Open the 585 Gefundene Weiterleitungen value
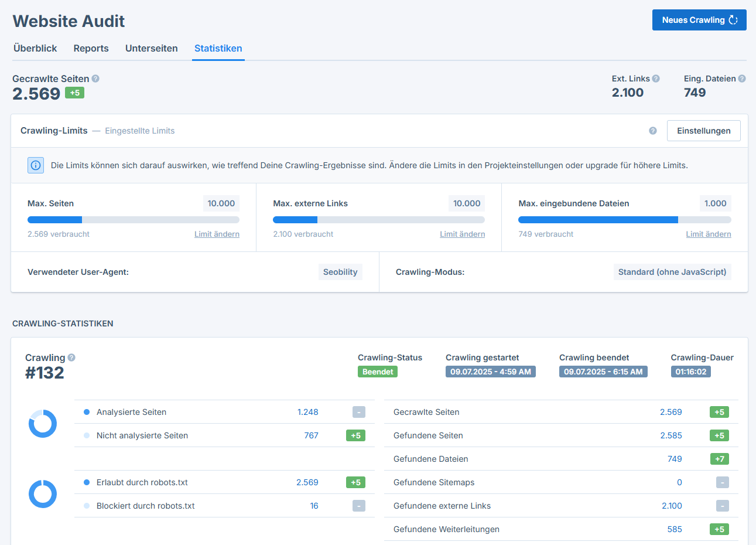This screenshot has width=756, height=545. point(675,529)
